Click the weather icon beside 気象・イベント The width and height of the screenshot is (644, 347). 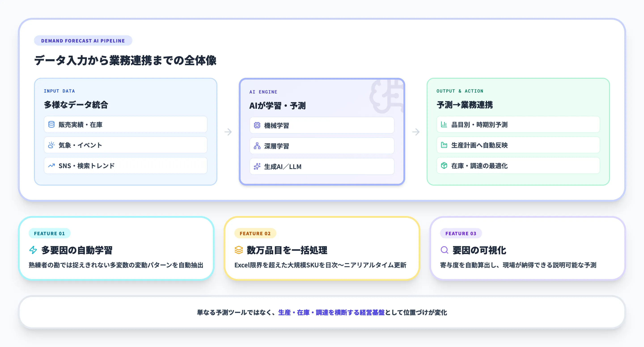[x=51, y=145]
